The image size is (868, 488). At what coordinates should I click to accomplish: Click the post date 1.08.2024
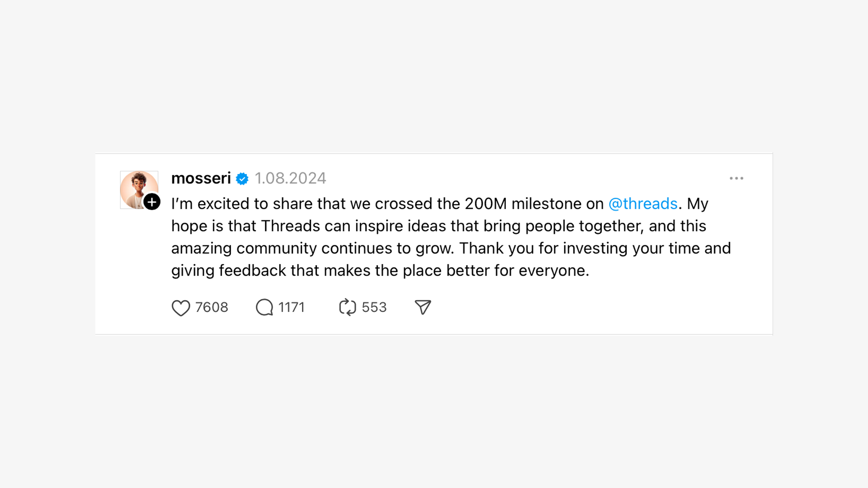coord(290,178)
